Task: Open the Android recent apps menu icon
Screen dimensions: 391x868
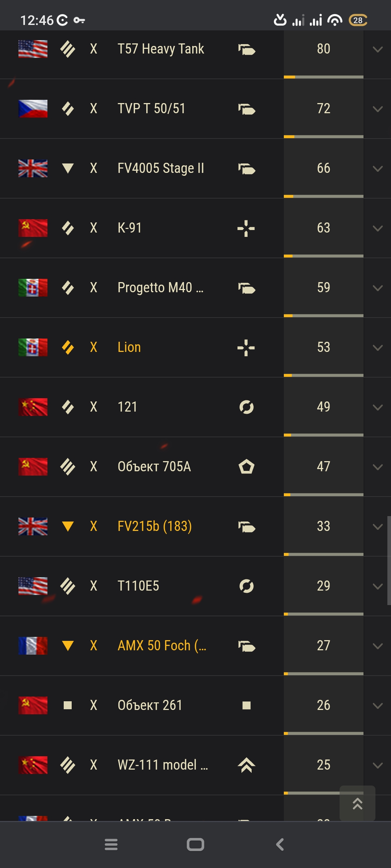Action: click(111, 844)
